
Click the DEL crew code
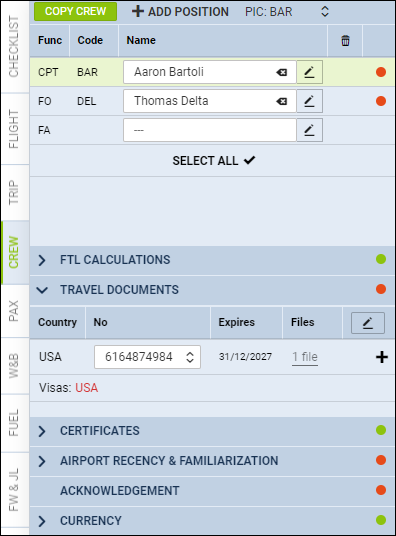pos(87,101)
